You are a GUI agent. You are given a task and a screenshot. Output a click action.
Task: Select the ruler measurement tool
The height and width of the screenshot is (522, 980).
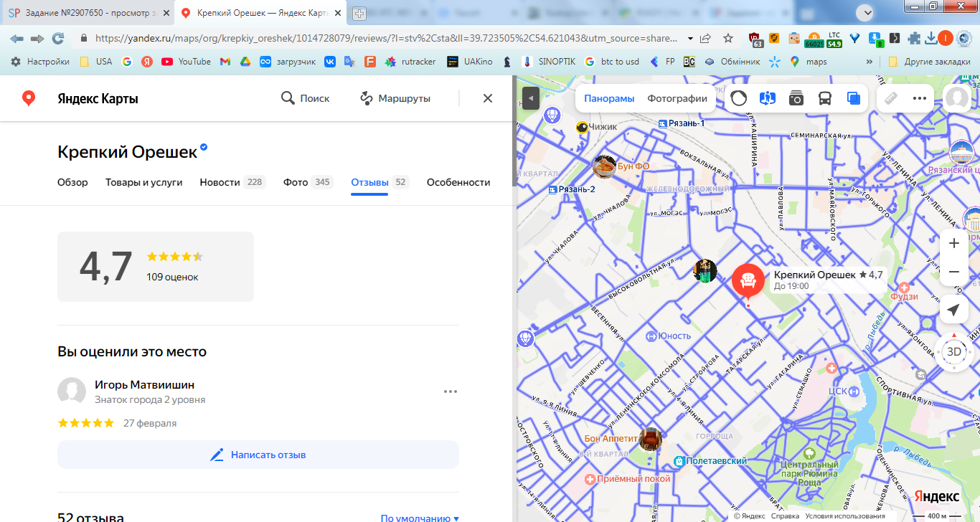891,98
